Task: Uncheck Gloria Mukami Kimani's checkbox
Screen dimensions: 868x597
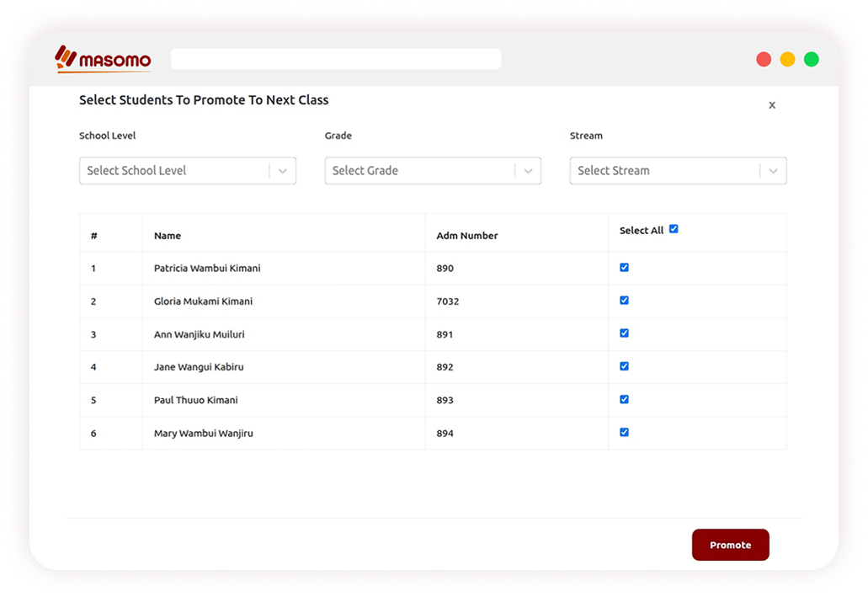Action: tap(624, 301)
